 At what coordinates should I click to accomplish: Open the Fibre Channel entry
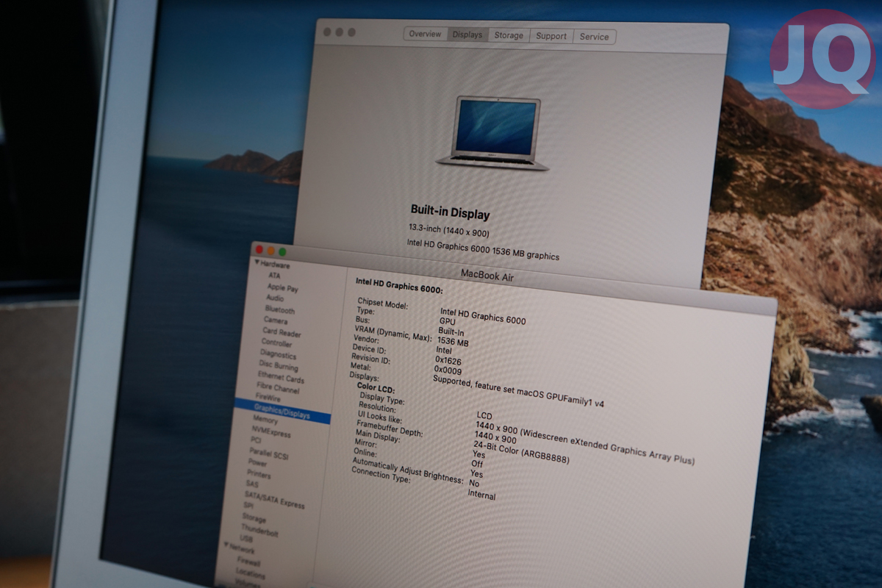[x=278, y=389]
